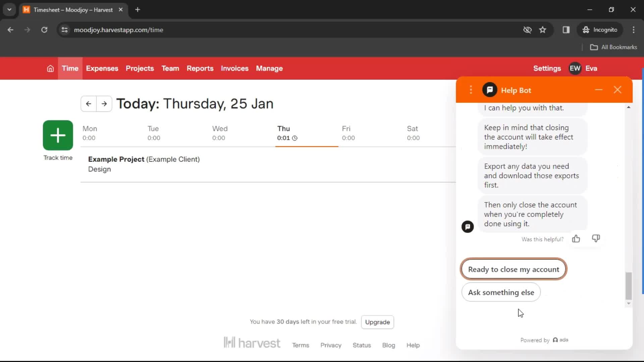Screen dimensions: 644x362
Task: Click the thumbs down unhelpful icon
Action: coord(596,238)
